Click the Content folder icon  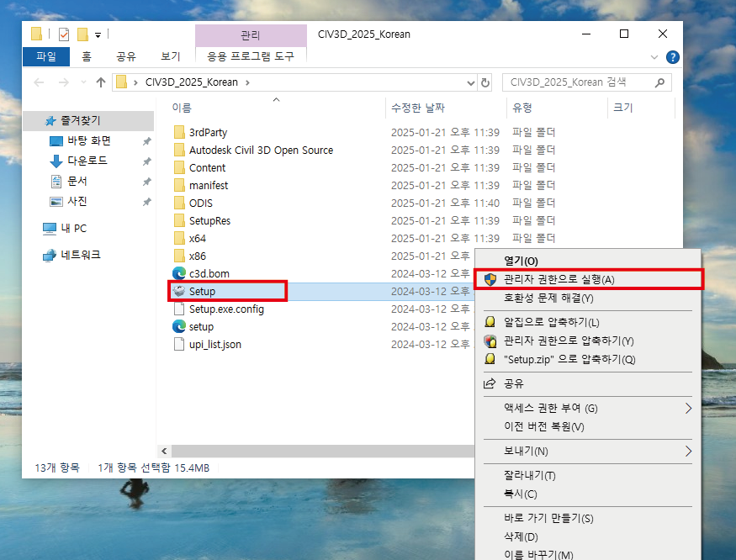click(x=179, y=167)
